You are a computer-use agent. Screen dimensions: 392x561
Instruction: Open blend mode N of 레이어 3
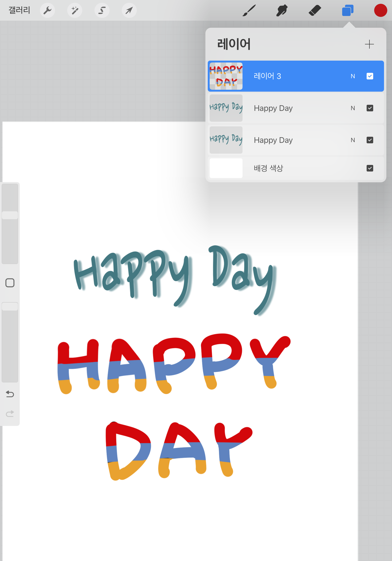pos(353,76)
